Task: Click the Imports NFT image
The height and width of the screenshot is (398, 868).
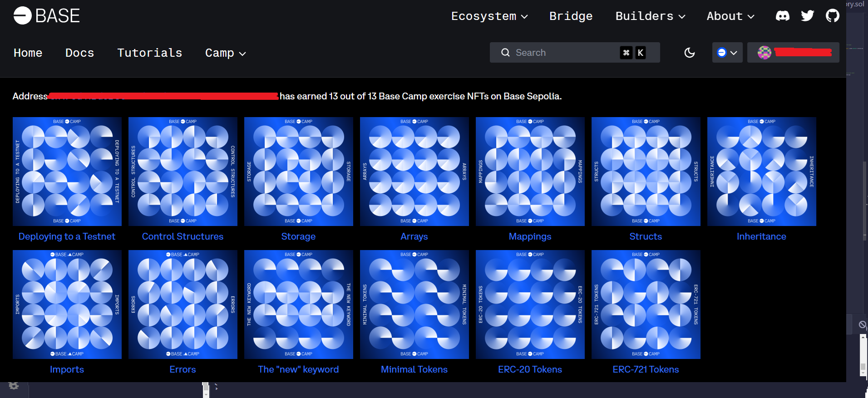Action: pyautogui.click(x=67, y=305)
